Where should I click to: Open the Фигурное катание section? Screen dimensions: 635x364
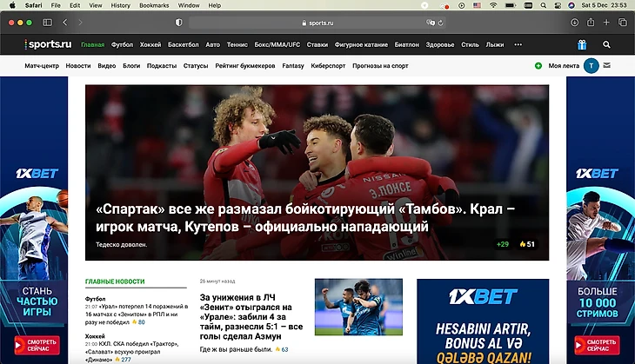click(x=361, y=44)
